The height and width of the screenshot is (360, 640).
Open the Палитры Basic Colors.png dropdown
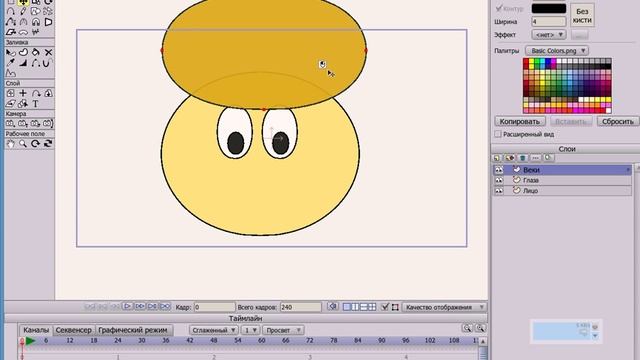pos(557,51)
